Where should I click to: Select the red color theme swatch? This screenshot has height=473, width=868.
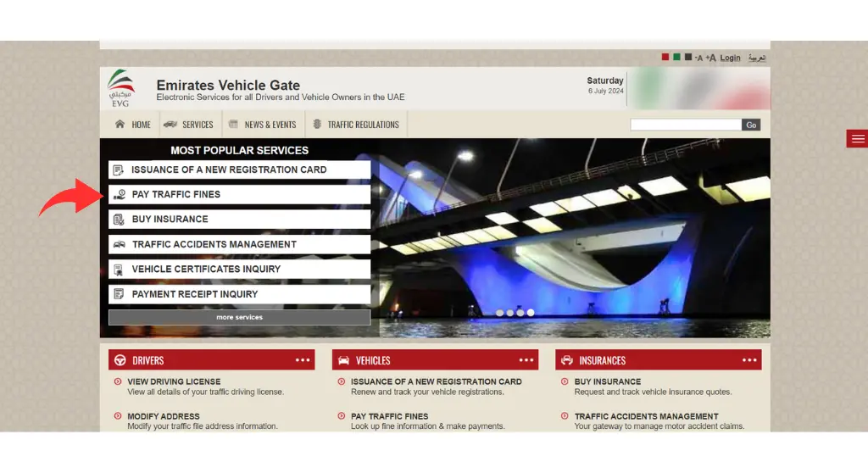665,57
